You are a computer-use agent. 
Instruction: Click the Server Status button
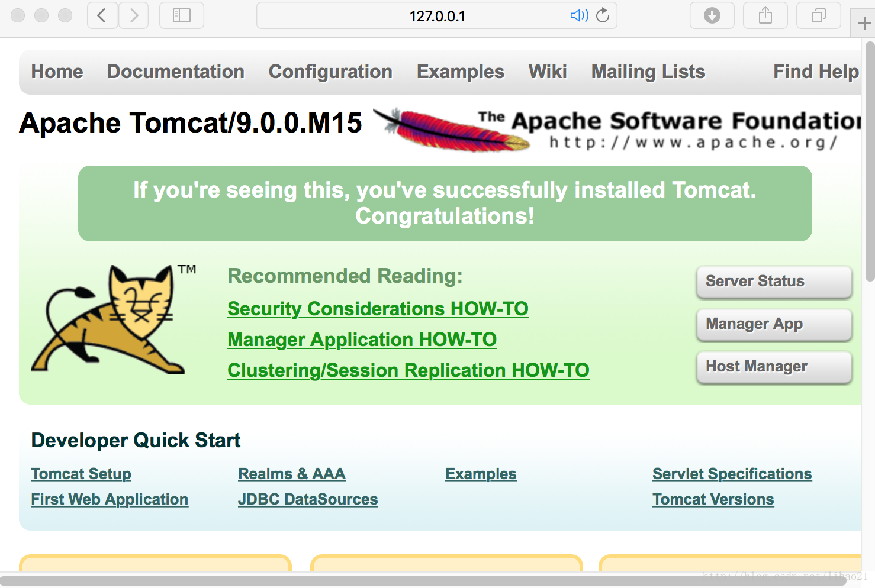pos(774,282)
